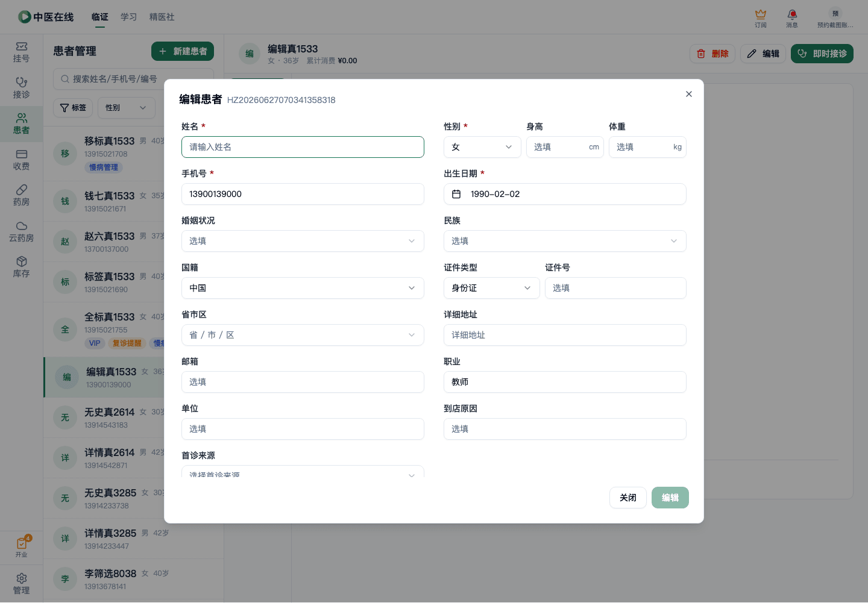Open the 民族 dropdown

(565, 241)
